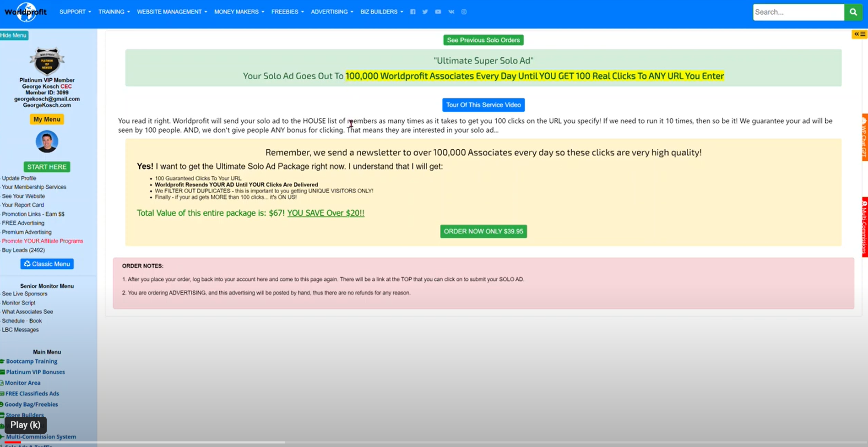Toggle the yellow collapse panel icon
This screenshot has width=868, height=447.
click(859, 34)
